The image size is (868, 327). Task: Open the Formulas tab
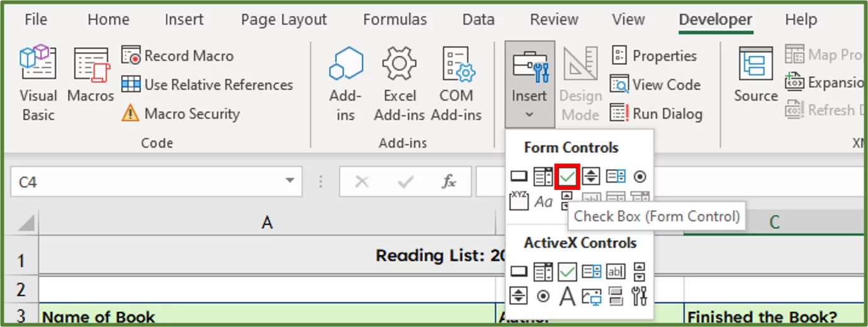click(395, 19)
